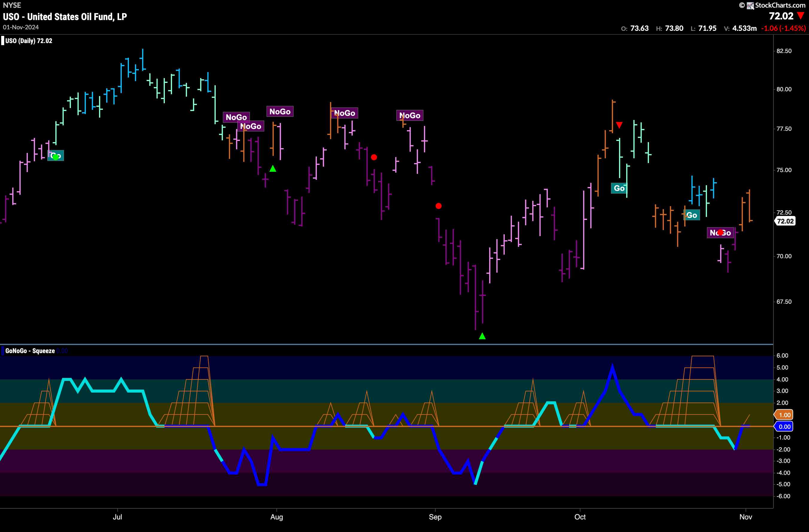Image resolution: width=809 pixels, height=532 pixels.
Task: Click the date 01-Nov-2024
Action: click(x=21, y=27)
